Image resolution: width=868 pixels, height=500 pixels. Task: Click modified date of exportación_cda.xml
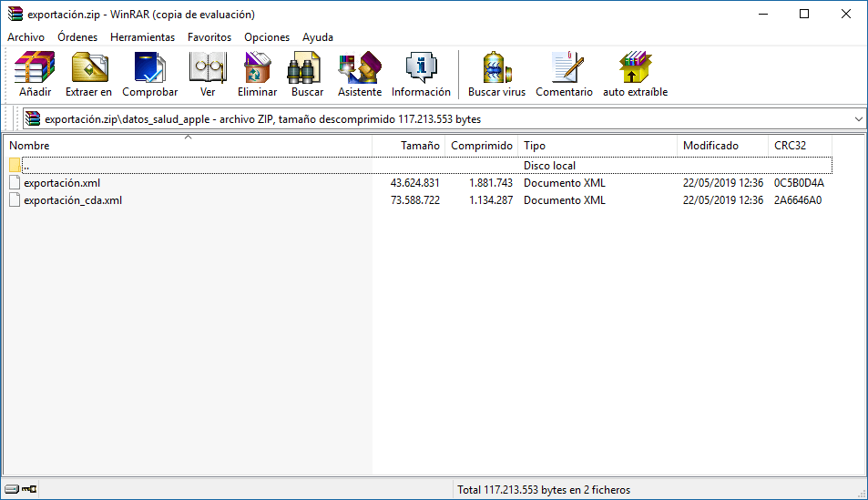click(723, 199)
